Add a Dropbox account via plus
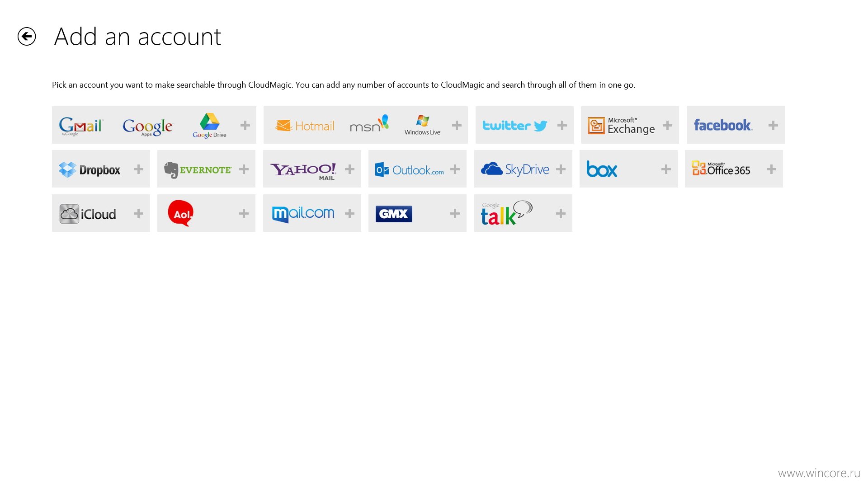Image resolution: width=868 pixels, height=488 pixels. [x=138, y=169]
